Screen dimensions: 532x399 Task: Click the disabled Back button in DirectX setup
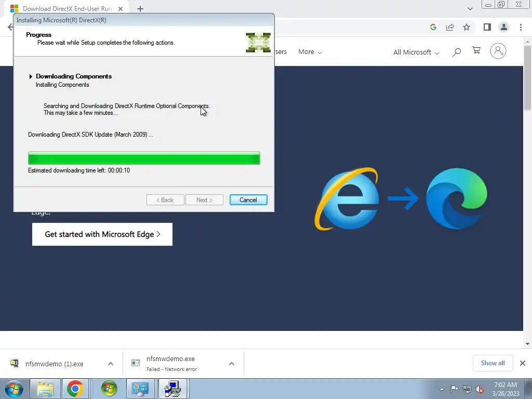pos(165,200)
